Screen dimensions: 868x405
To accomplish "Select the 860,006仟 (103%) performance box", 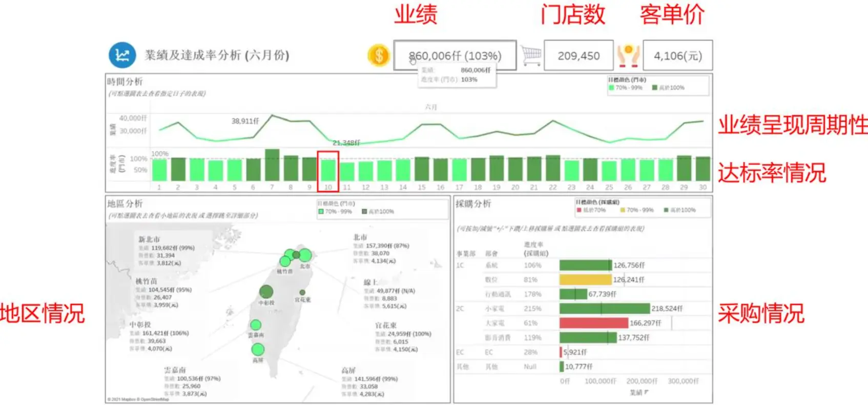I will (455, 55).
